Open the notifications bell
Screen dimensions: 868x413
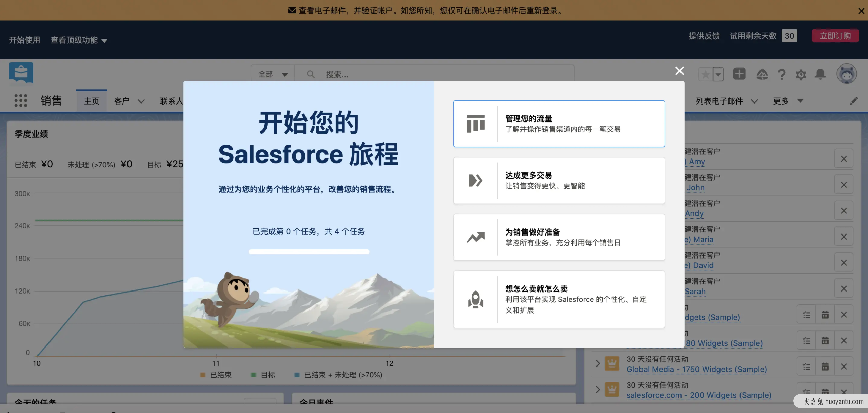point(820,74)
